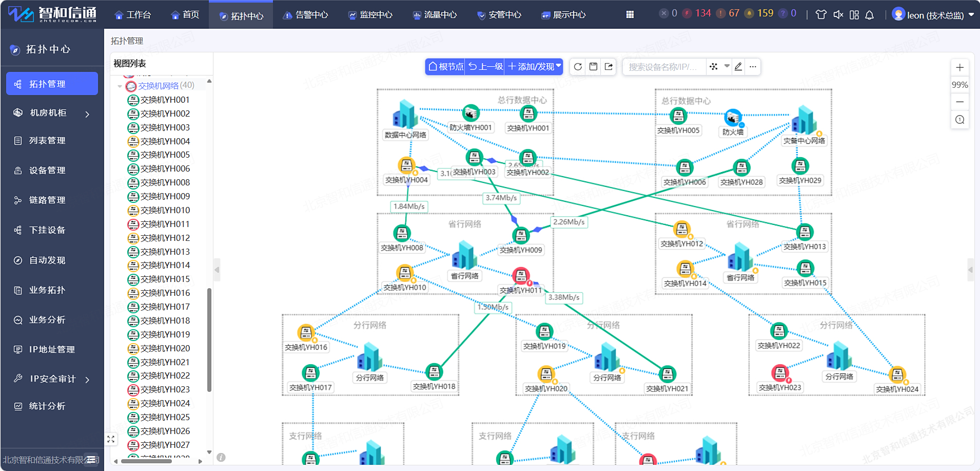Save the topology layout
The height and width of the screenshot is (471, 980).
tap(593, 67)
